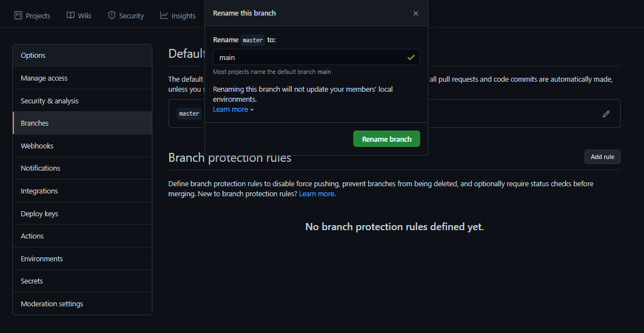Open the Secrets settings section
The width and height of the screenshot is (644, 333).
point(32,281)
